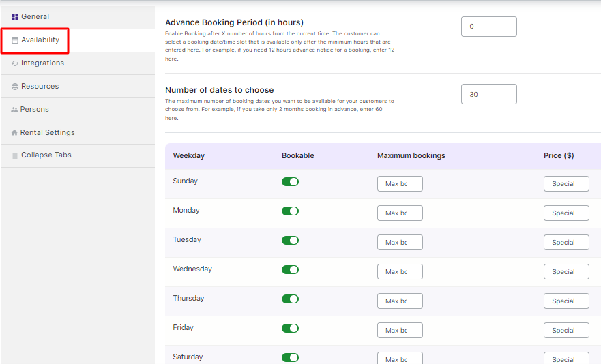Click Friday maximum bookings field
Viewport: 601px width, 364px height.
[400, 331]
